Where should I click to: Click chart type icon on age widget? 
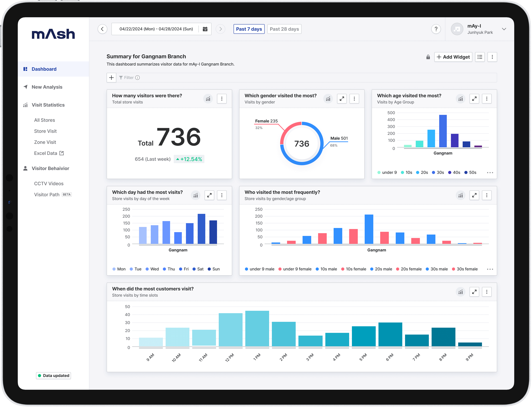(460, 99)
